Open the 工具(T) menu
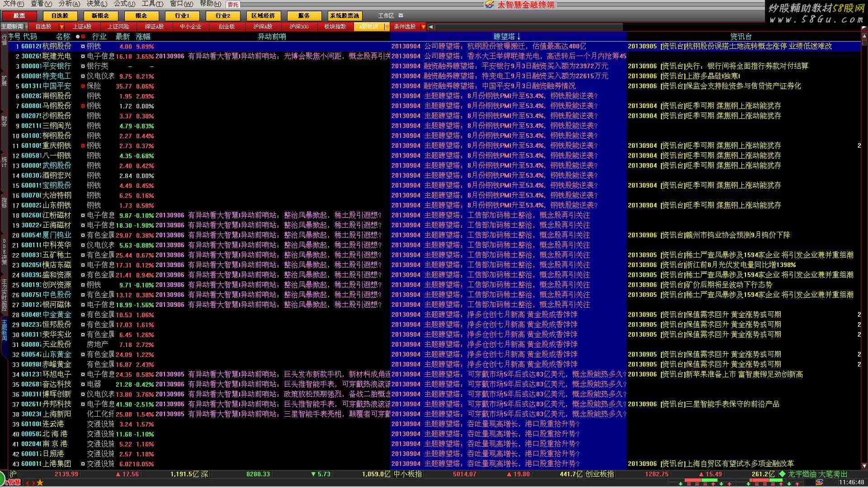The height and width of the screenshot is (488, 868). [x=152, y=4]
